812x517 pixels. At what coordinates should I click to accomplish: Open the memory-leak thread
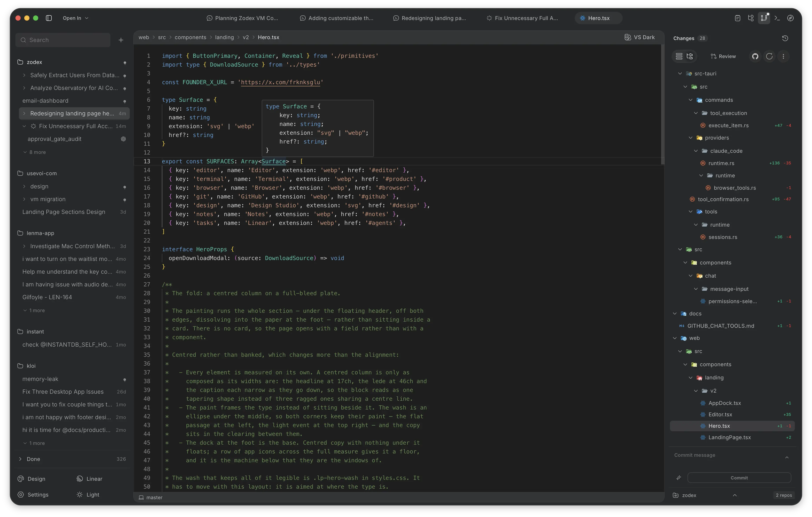74,379
